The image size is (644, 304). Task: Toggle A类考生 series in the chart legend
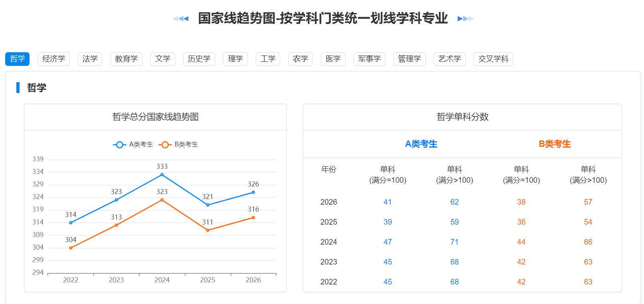point(133,144)
